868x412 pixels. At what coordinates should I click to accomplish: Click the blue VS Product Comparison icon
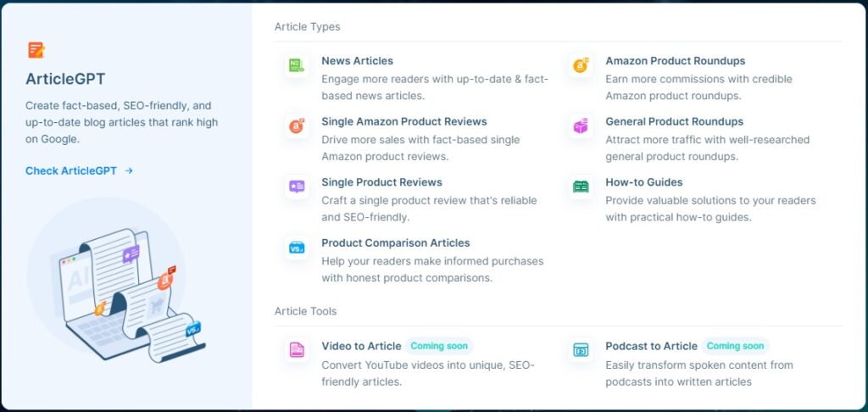tap(297, 248)
